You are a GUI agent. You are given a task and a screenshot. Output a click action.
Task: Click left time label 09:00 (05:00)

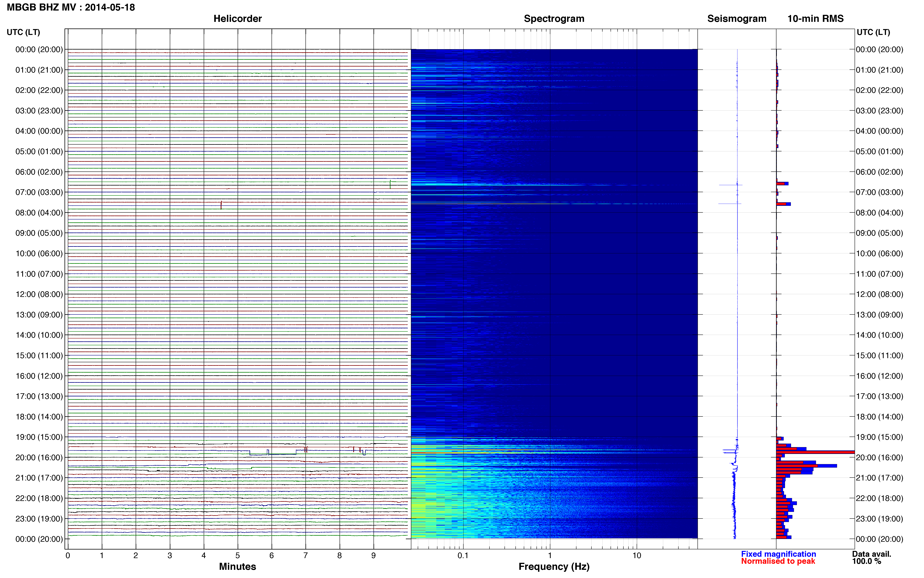(x=39, y=233)
